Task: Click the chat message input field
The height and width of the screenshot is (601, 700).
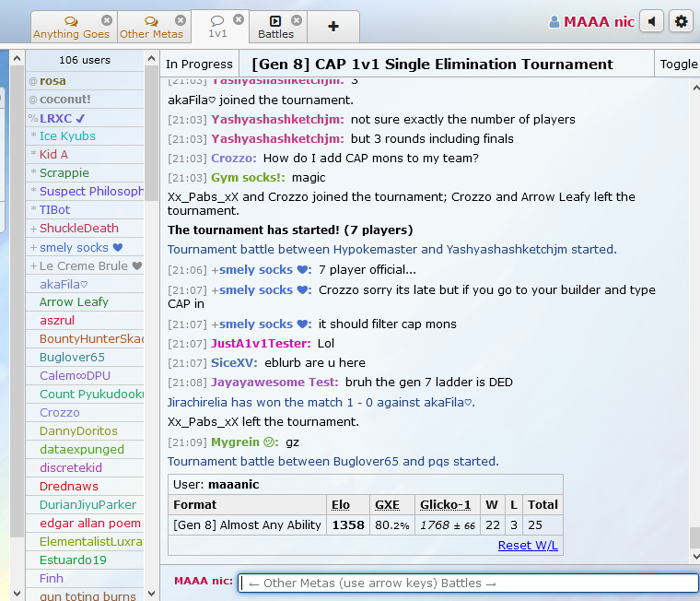Action: tap(468, 583)
